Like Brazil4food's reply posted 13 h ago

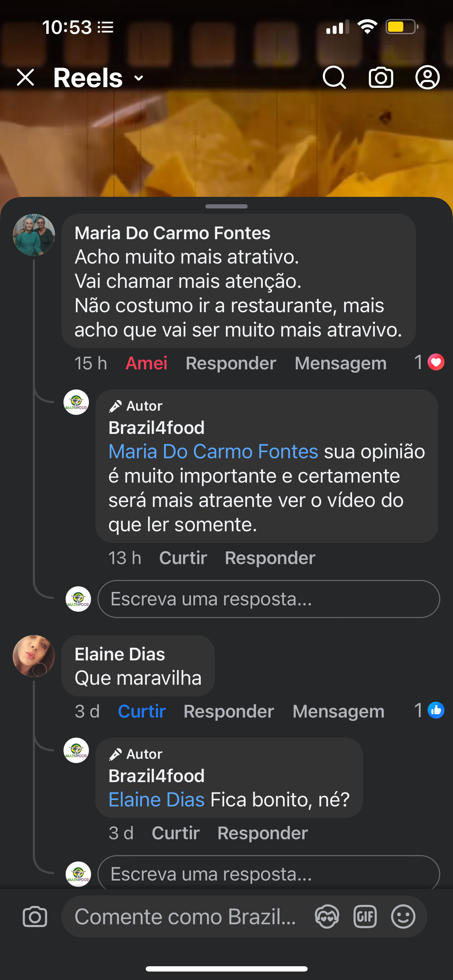pos(183,558)
